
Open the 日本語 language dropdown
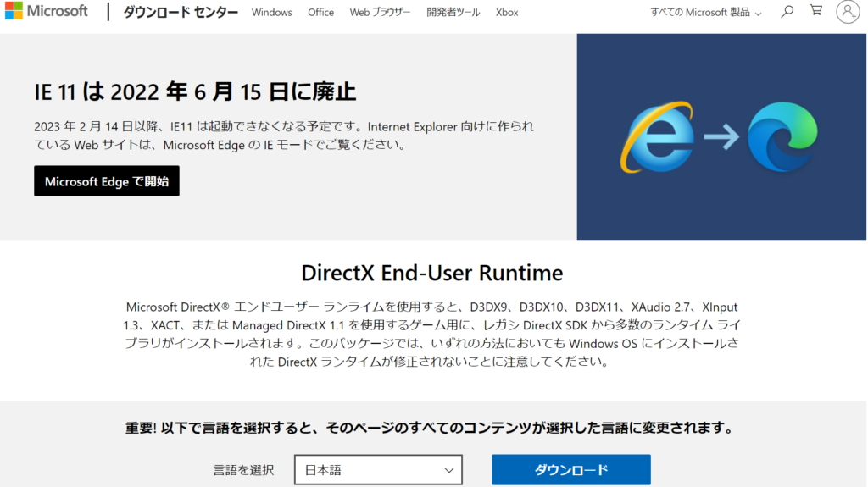(x=378, y=470)
